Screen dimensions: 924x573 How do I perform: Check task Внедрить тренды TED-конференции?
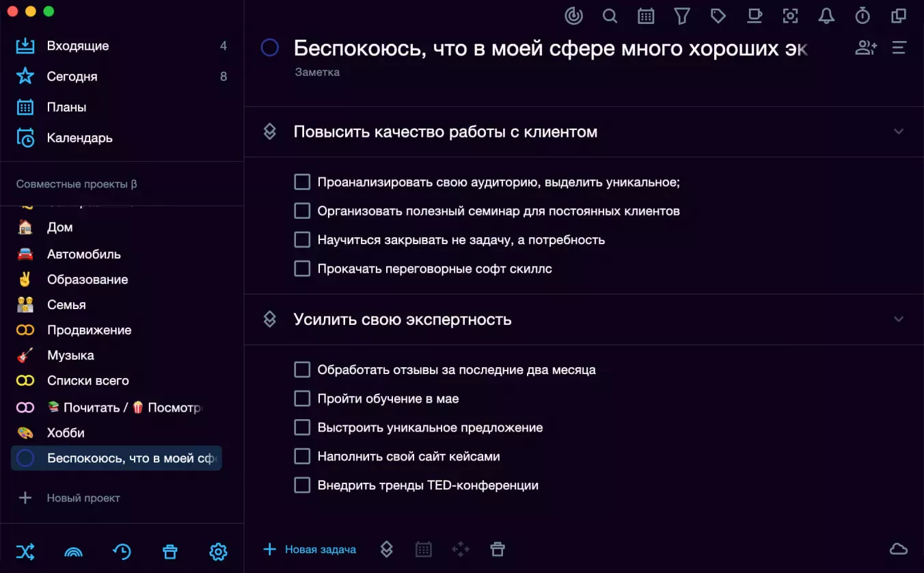click(302, 485)
